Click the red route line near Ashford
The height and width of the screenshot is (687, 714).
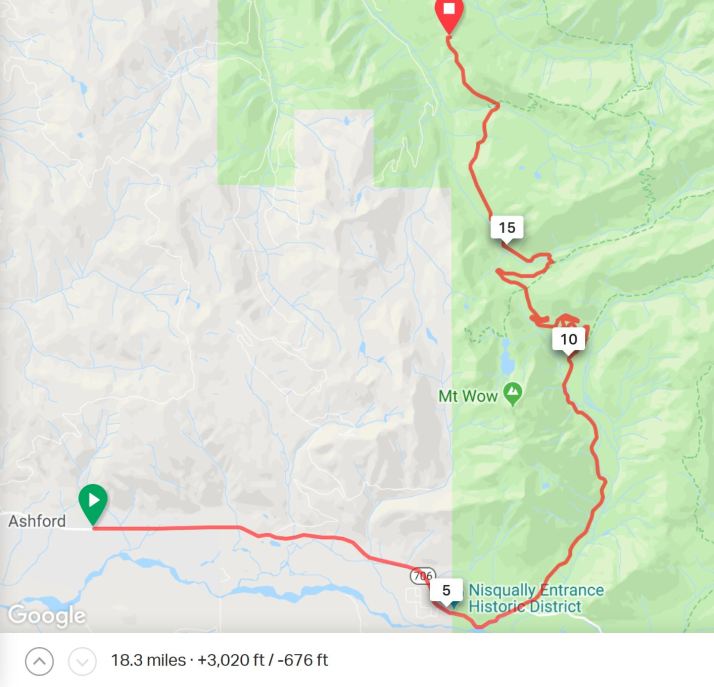pos(164,528)
